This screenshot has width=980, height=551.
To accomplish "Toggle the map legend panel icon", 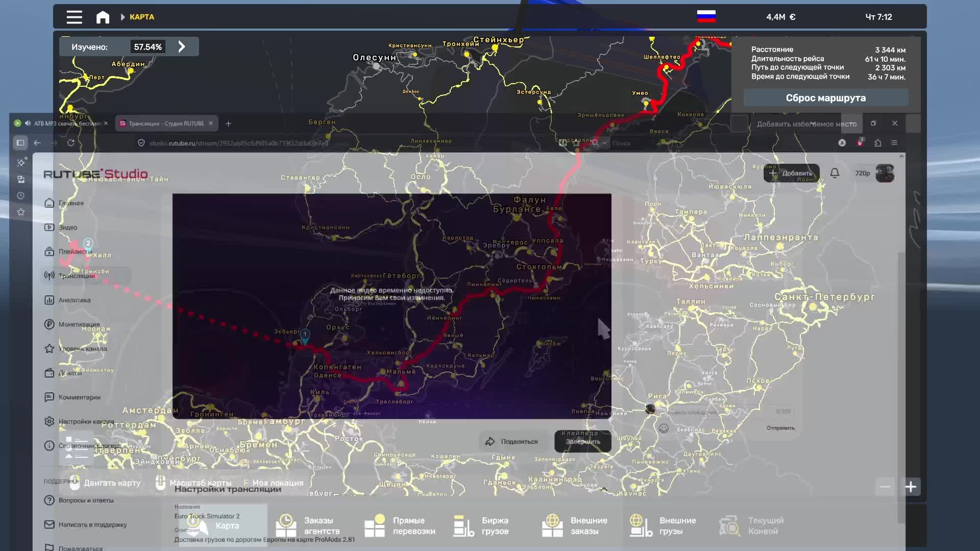I will click(77, 447).
